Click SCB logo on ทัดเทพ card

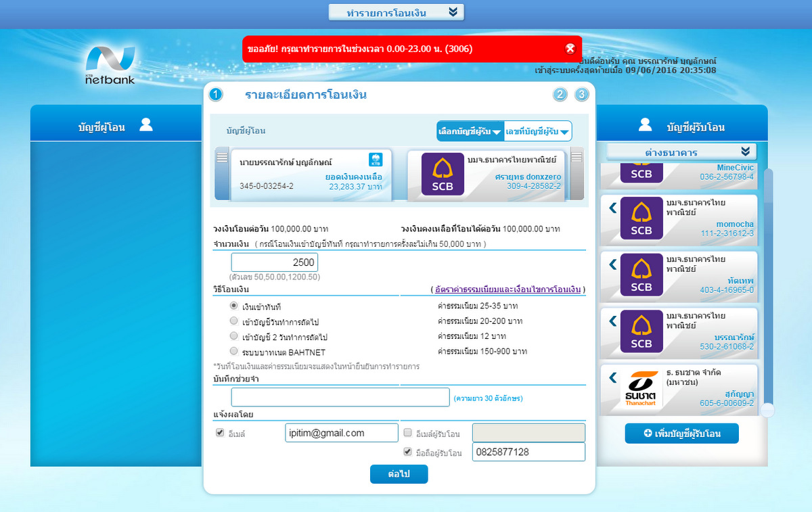pyautogui.click(x=641, y=275)
